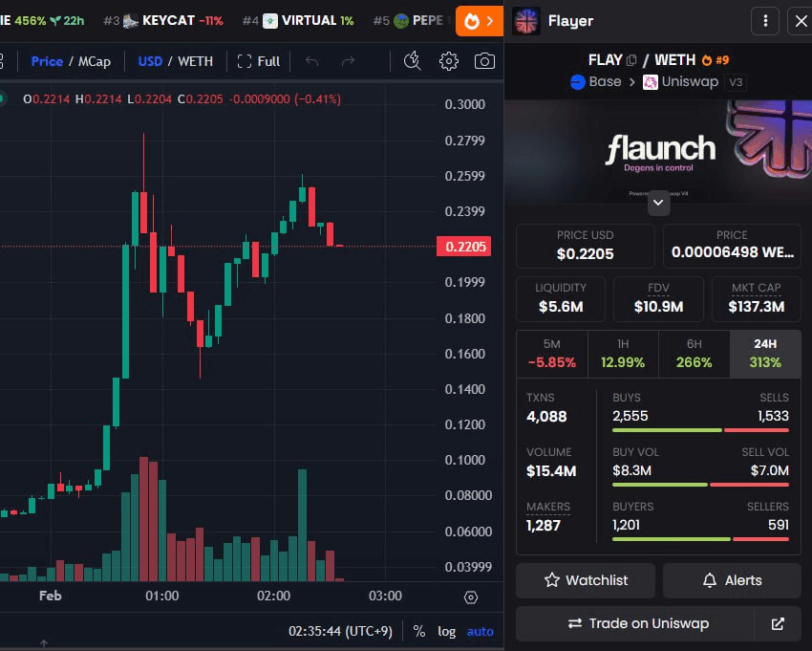Click the PEPE token icon in trending bar
This screenshot has height=651, width=812.
(401, 21)
